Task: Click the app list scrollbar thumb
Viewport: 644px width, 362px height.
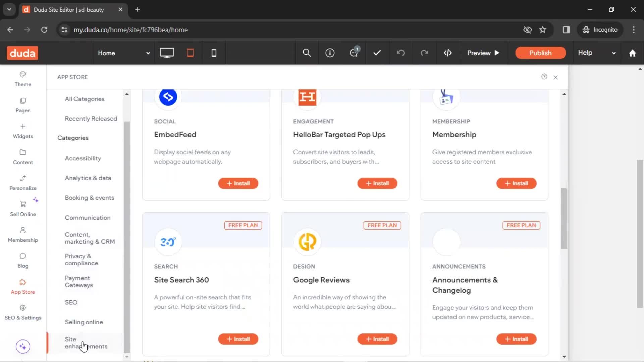Action: pos(564,219)
